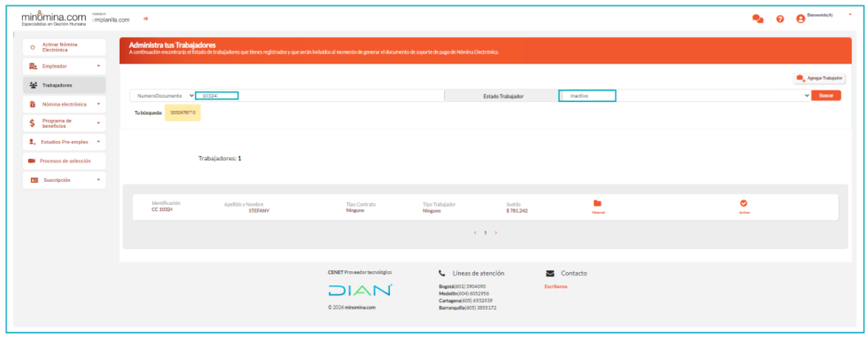The image size is (868, 340).
Task: Expand the Nómina electrónica sidebar menu
Action: pos(64,104)
